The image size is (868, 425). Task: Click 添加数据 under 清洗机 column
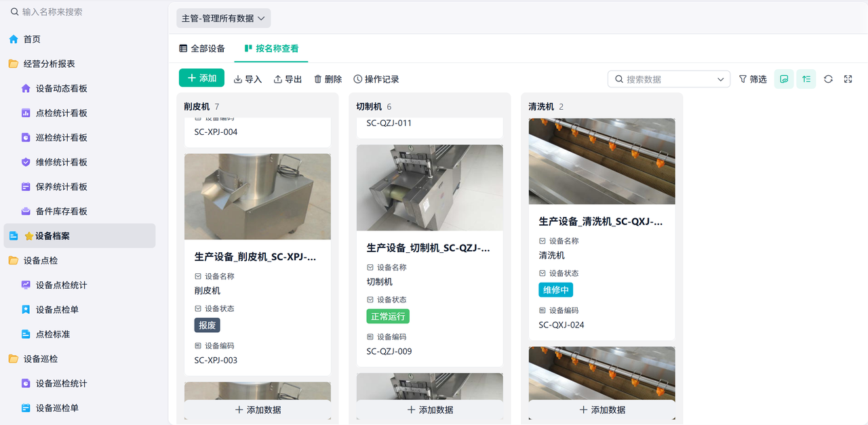point(602,410)
